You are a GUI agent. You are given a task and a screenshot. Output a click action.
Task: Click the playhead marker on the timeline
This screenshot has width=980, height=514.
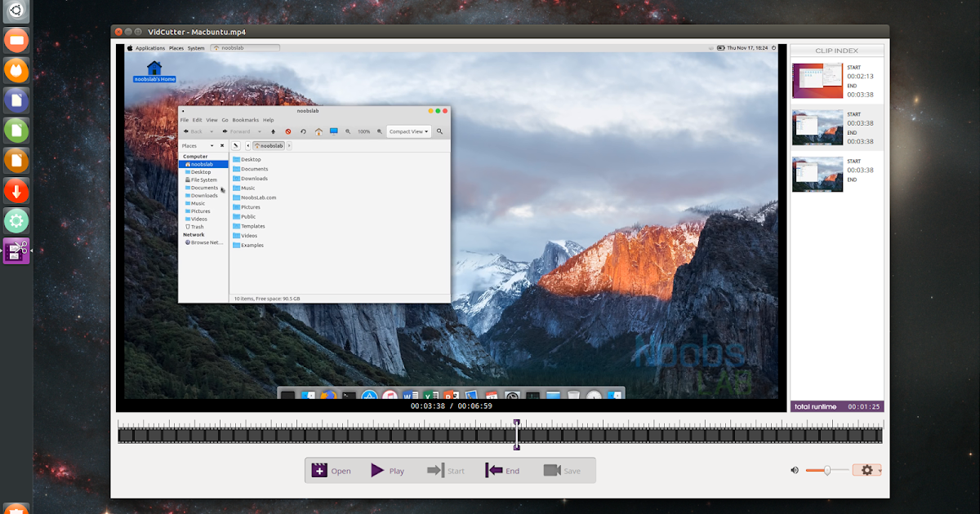(x=516, y=434)
